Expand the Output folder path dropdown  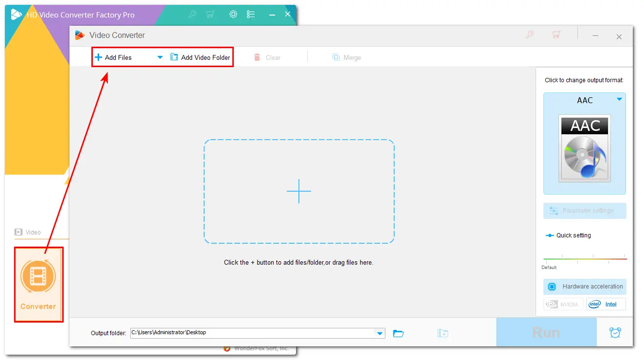click(380, 333)
